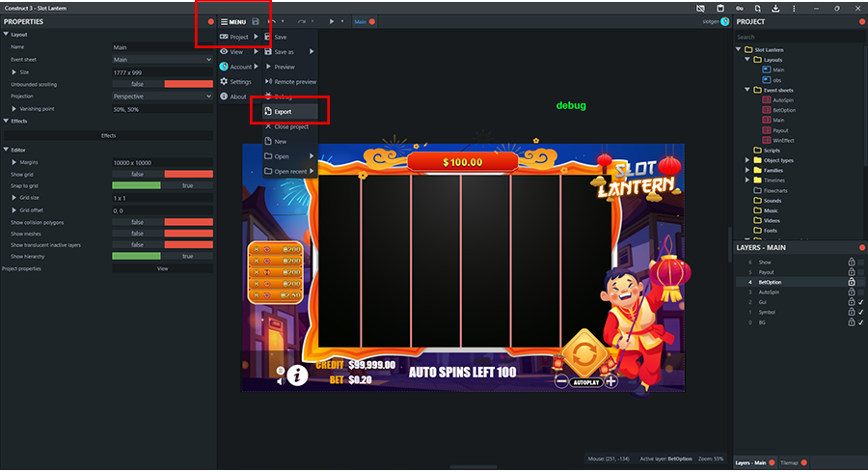Expand the Families folder
This screenshot has height=472, width=868.
747,170
